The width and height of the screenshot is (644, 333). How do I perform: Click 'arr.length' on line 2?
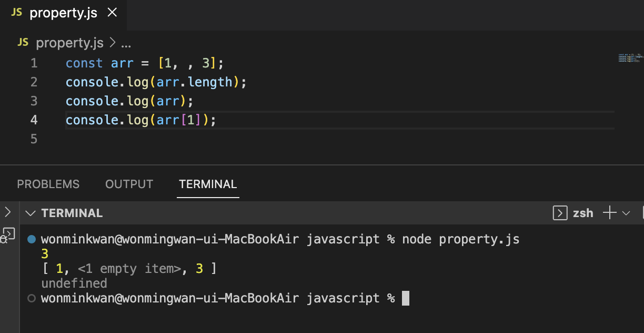coord(194,82)
